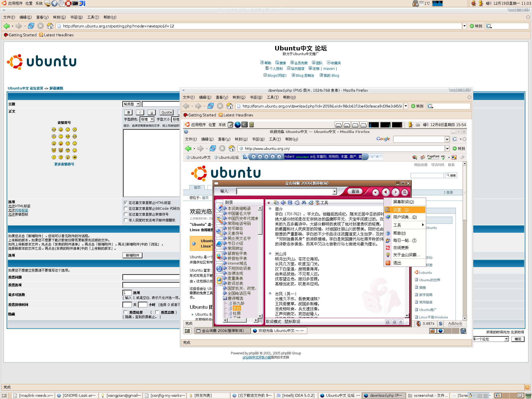Open the 帖类型 post type dropdown

click(132, 104)
